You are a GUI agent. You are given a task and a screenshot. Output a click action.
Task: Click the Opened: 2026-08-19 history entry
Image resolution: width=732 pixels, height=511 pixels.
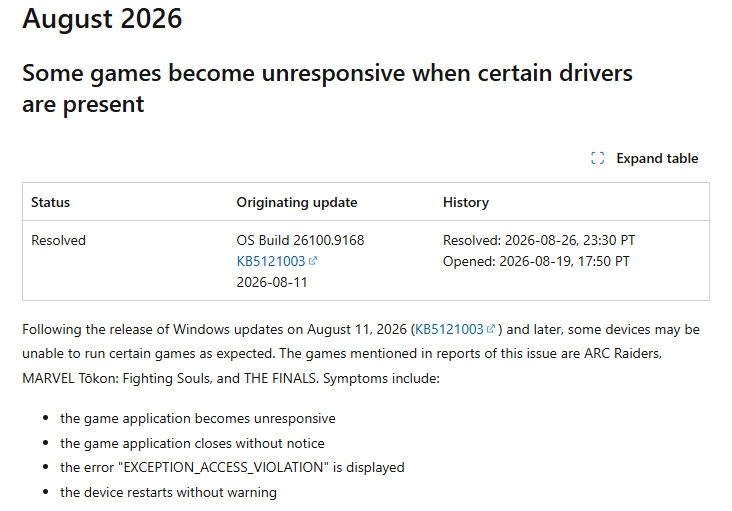(536, 261)
